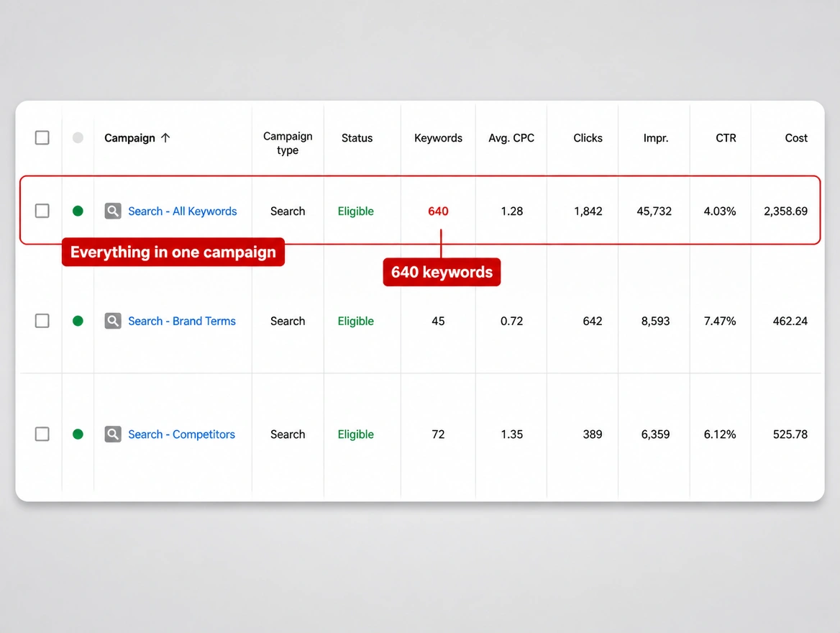Click Eligible status in All Keywords row

[x=356, y=211]
